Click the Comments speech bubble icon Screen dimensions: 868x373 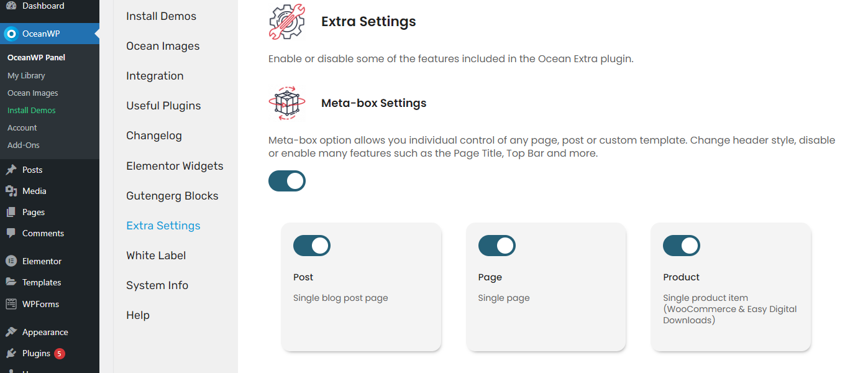tap(11, 233)
